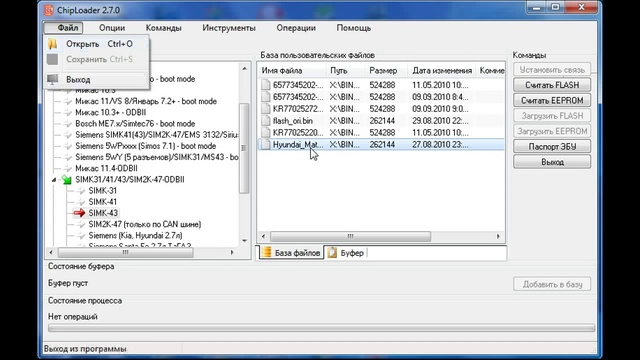Click the Добавить в базу button

tap(552, 284)
